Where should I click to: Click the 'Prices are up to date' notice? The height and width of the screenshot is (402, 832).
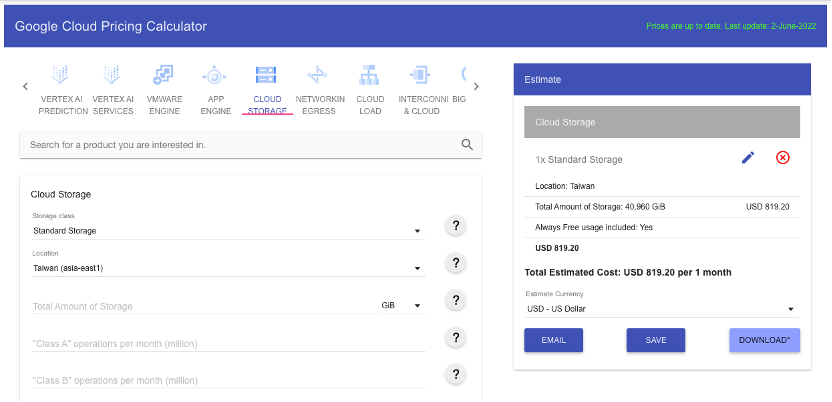click(733, 26)
